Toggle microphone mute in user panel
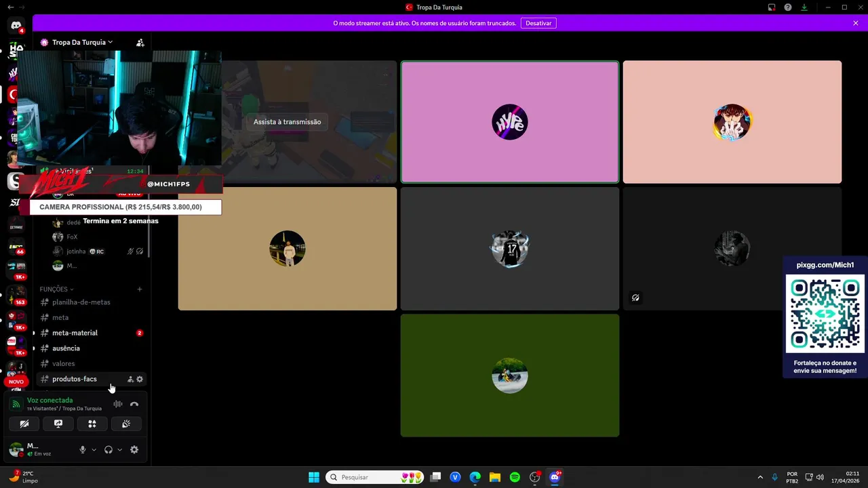This screenshot has height=488, width=868. (83, 449)
